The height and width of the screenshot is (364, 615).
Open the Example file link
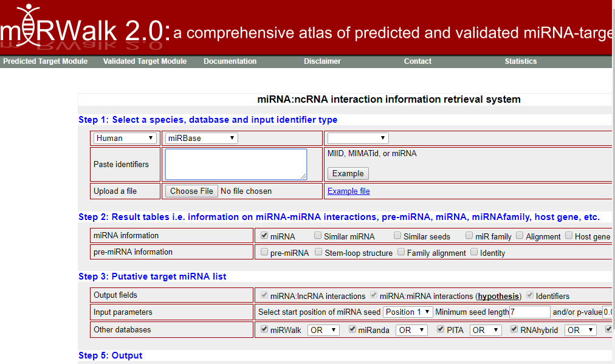click(x=348, y=191)
